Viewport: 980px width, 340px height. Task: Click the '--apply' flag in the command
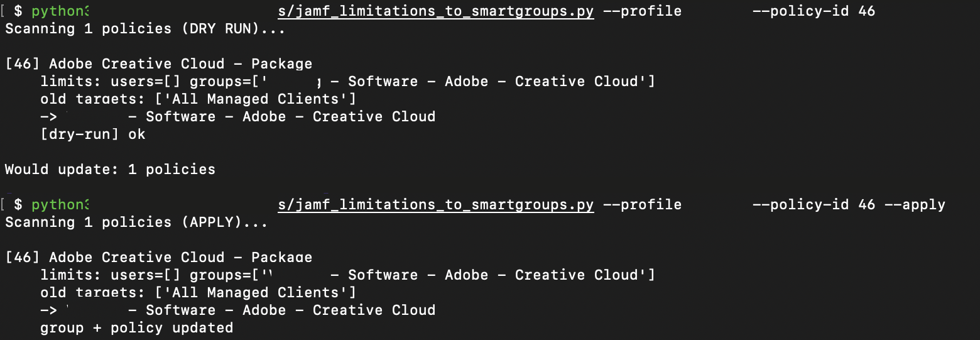pos(914,205)
